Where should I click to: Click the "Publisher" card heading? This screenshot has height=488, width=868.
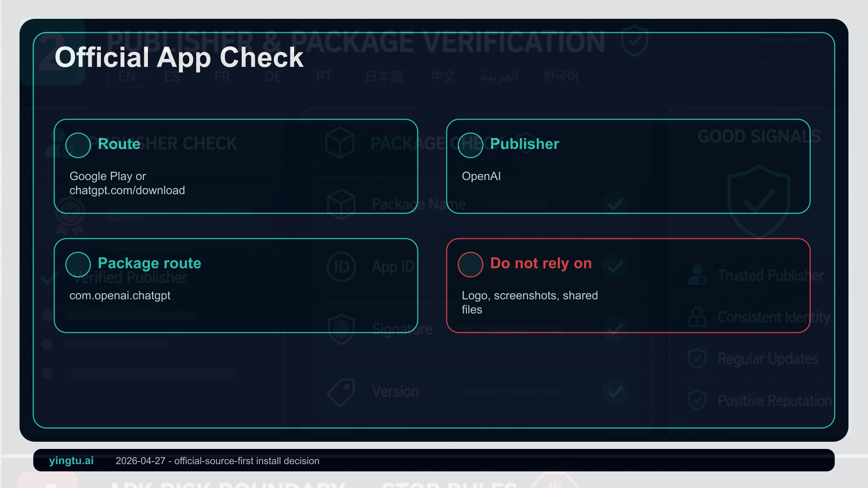[524, 144]
